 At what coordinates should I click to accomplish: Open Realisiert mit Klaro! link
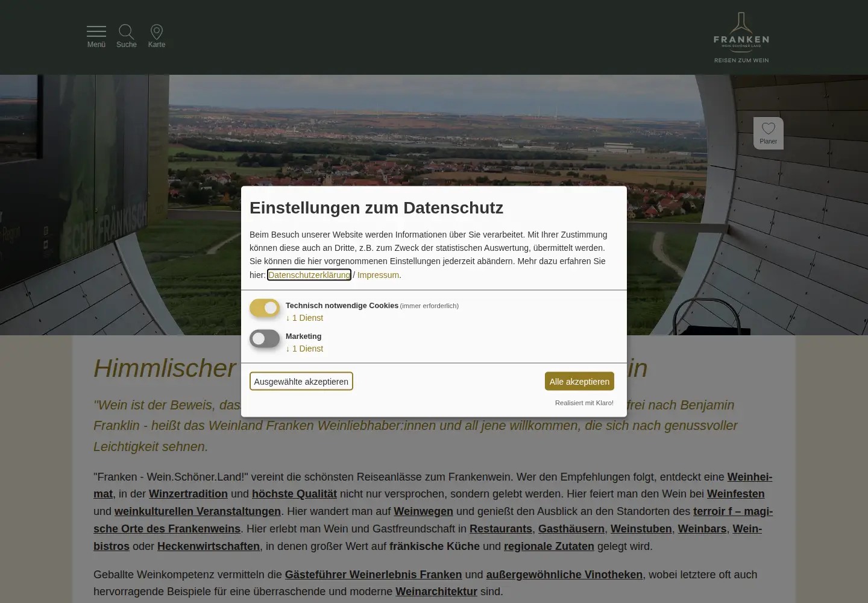(x=584, y=403)
